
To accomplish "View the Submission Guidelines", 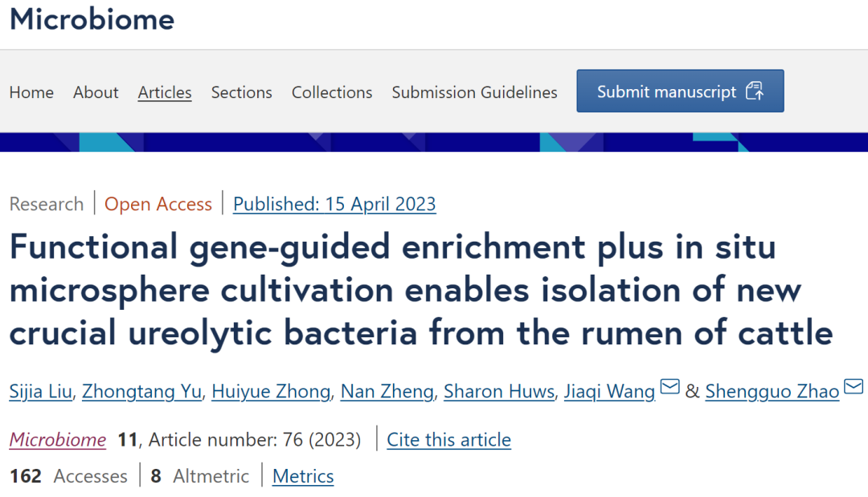I will (474, 92).
